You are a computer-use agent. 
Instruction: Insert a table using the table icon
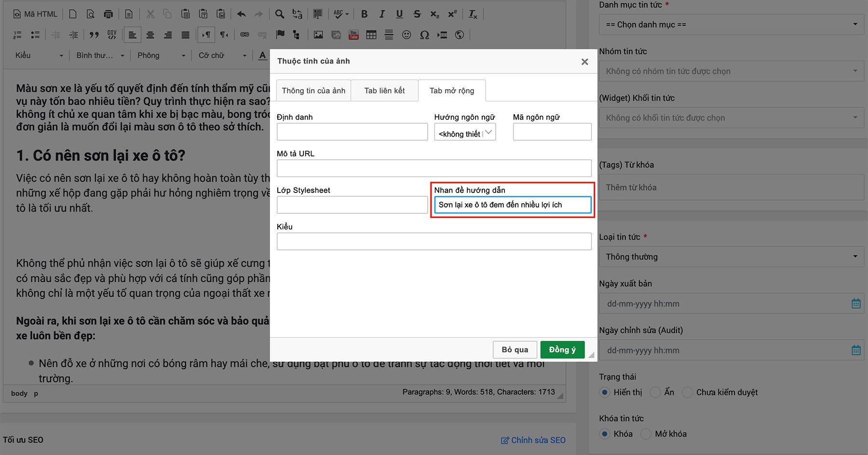[x=371, y=35]
